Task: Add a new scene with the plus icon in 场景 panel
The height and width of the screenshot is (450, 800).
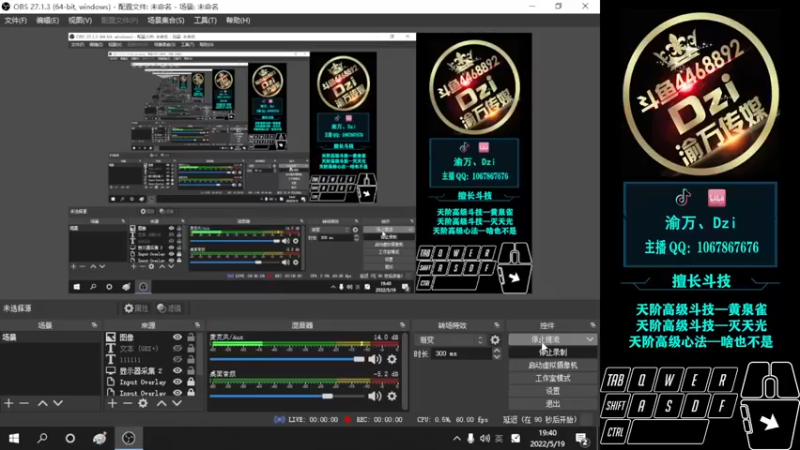Action: (x=9, y=404)
